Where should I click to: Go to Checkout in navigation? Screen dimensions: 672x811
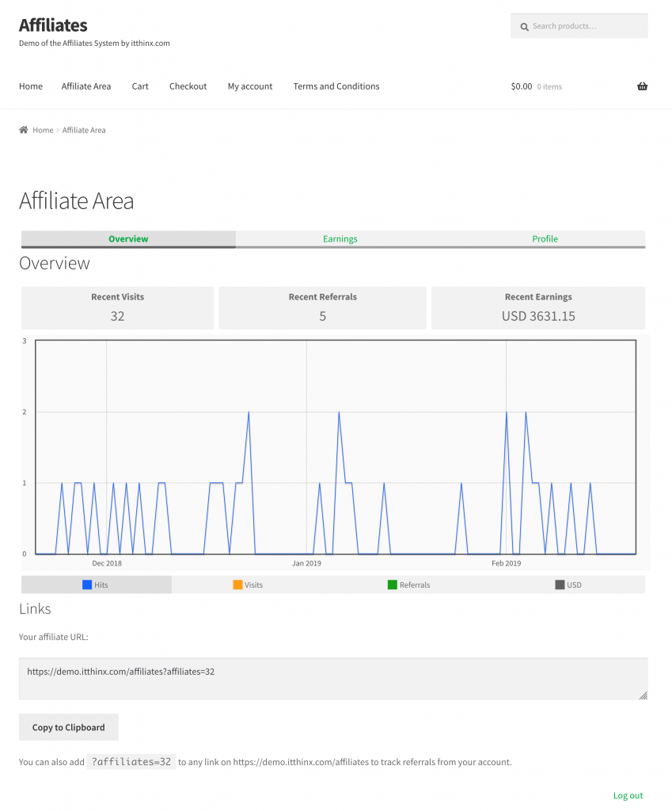pyautogui.click(x=188, y=86)
